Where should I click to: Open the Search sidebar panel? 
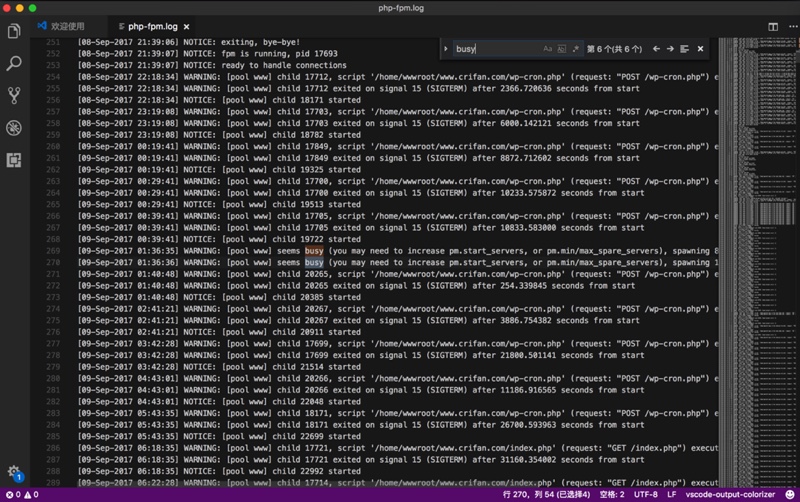[14, 63]
